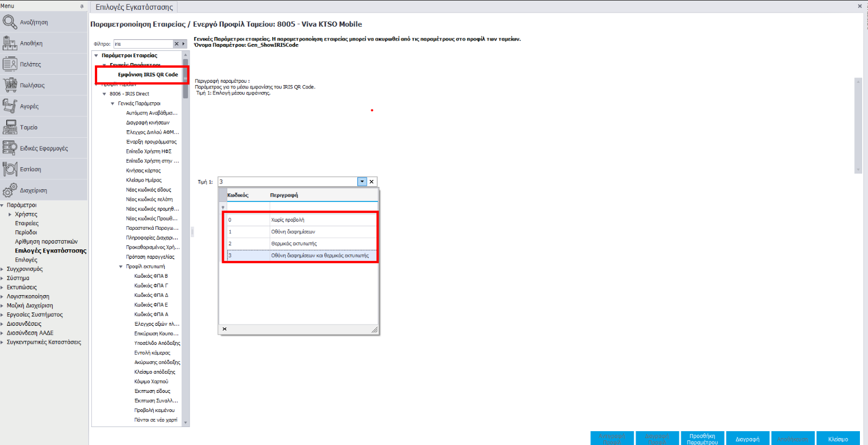Click in the Φίλτρο filter text field
The height and width of the screenshot is (445, 868).
142,44
